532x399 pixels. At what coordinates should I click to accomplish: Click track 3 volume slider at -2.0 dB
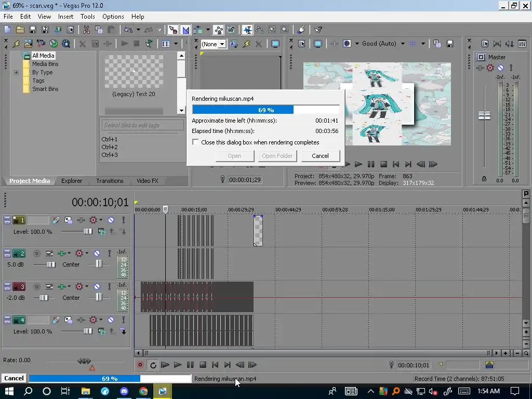coord(43,298)
